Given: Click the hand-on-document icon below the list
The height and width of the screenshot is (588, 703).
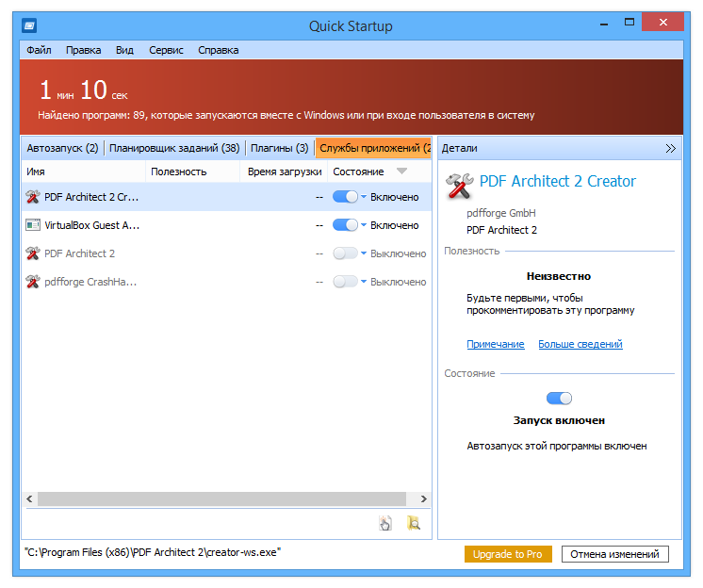Looking at the screenshot, I should (x=385, y=523).
